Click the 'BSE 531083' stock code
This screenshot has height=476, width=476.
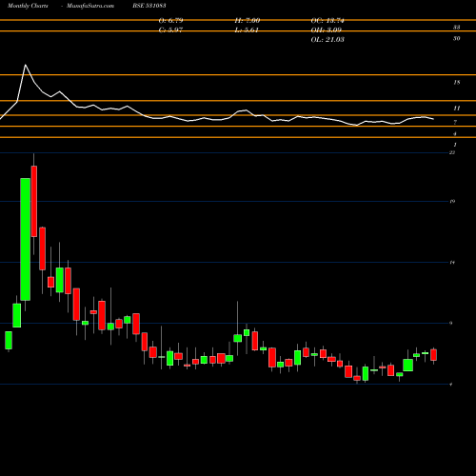pos(149,6)
